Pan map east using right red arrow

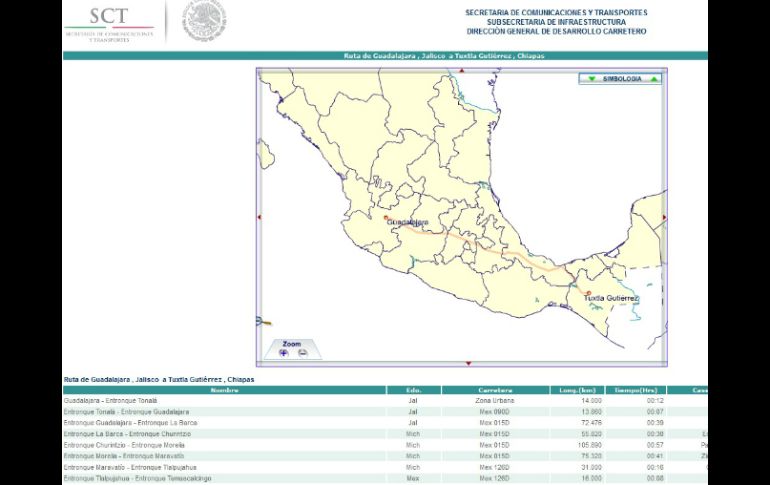(664, 216)
